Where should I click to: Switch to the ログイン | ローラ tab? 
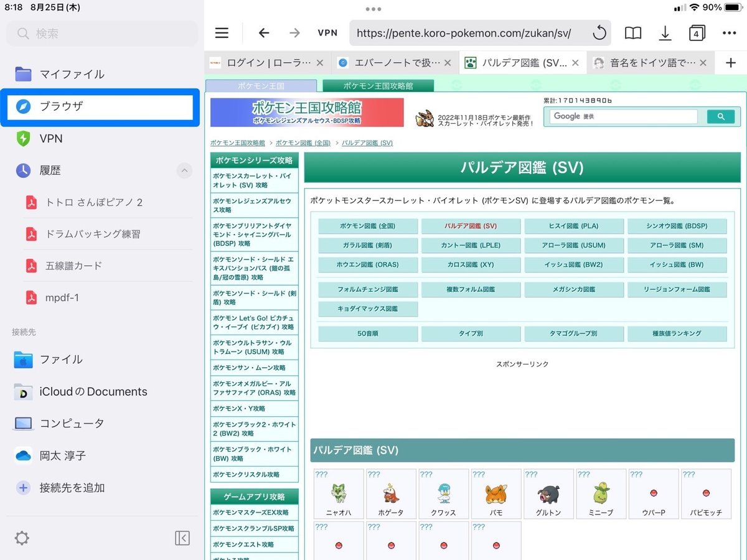point(268,63)
